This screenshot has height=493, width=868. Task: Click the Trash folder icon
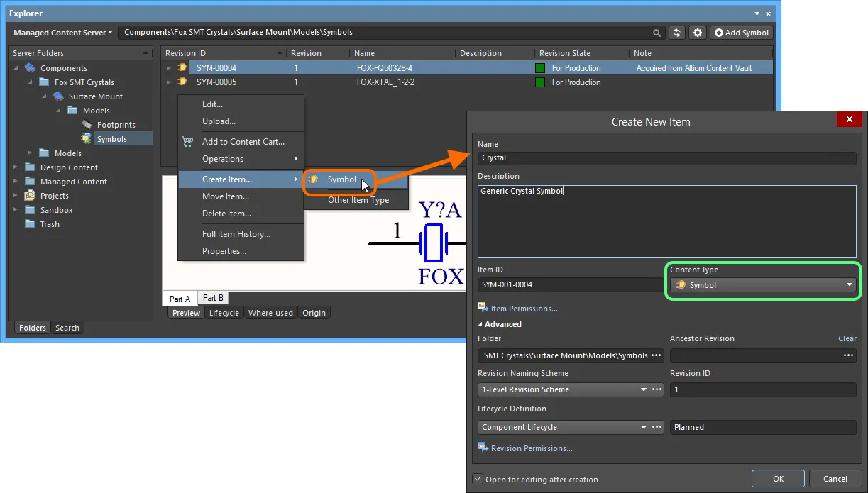30,224
